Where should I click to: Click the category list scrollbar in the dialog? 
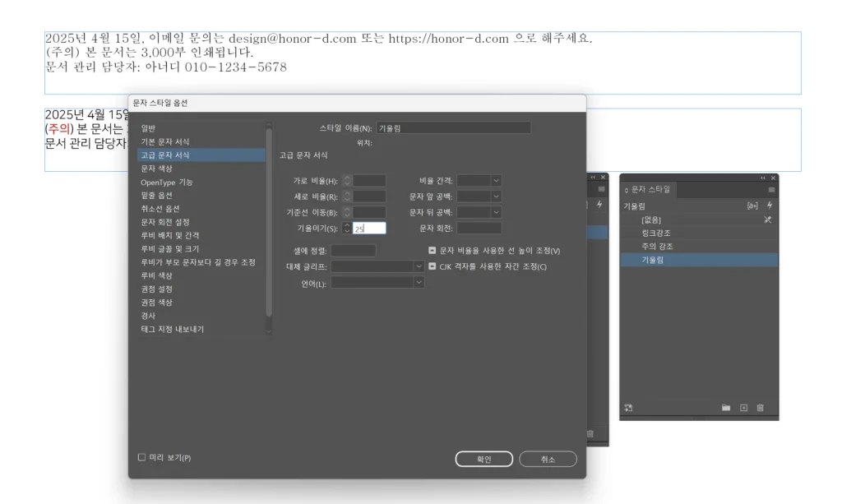[269, 223]
